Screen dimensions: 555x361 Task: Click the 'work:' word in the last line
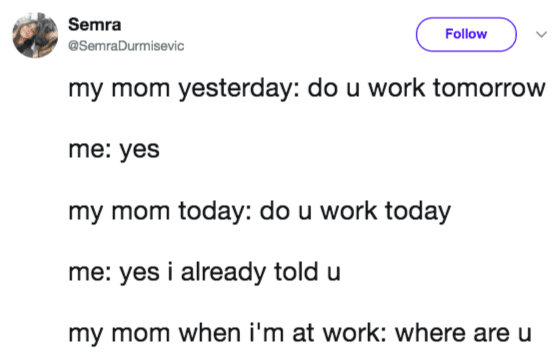355,333
